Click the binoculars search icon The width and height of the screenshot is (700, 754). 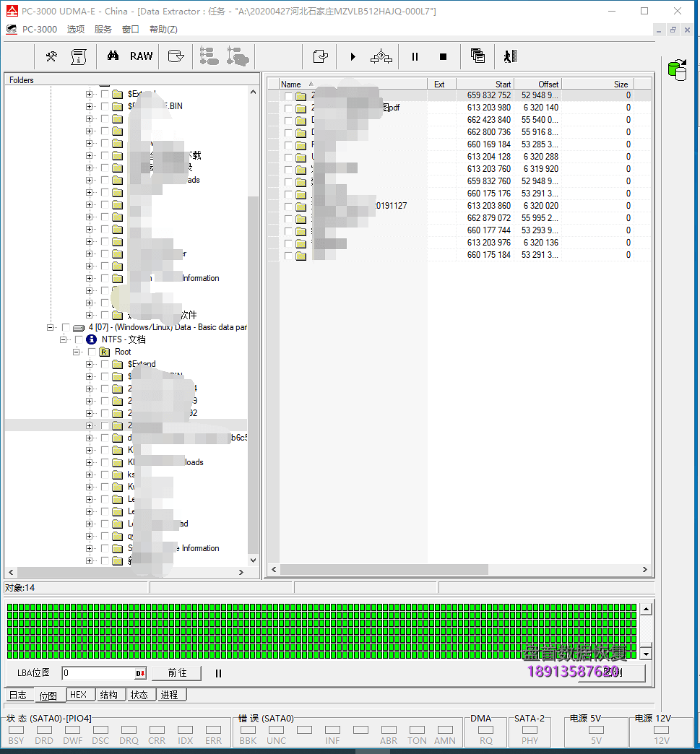[113, 56]
